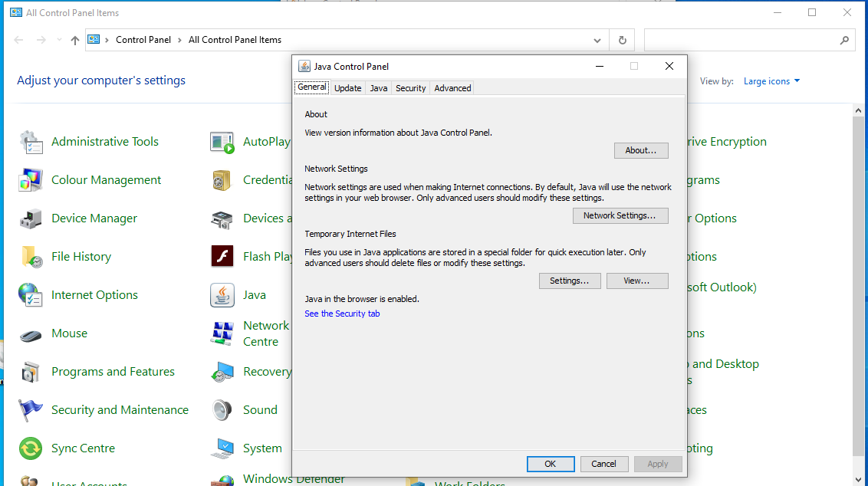Open recent locations dropdown next to Forward

(59, 41)
